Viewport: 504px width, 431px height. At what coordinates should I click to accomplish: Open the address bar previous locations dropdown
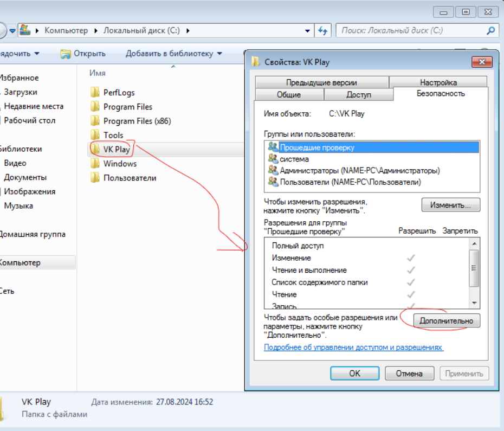coord(308,31)
